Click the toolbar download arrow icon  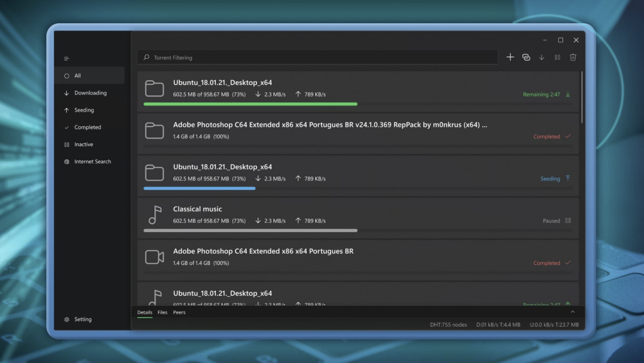[x=542, y=57]
